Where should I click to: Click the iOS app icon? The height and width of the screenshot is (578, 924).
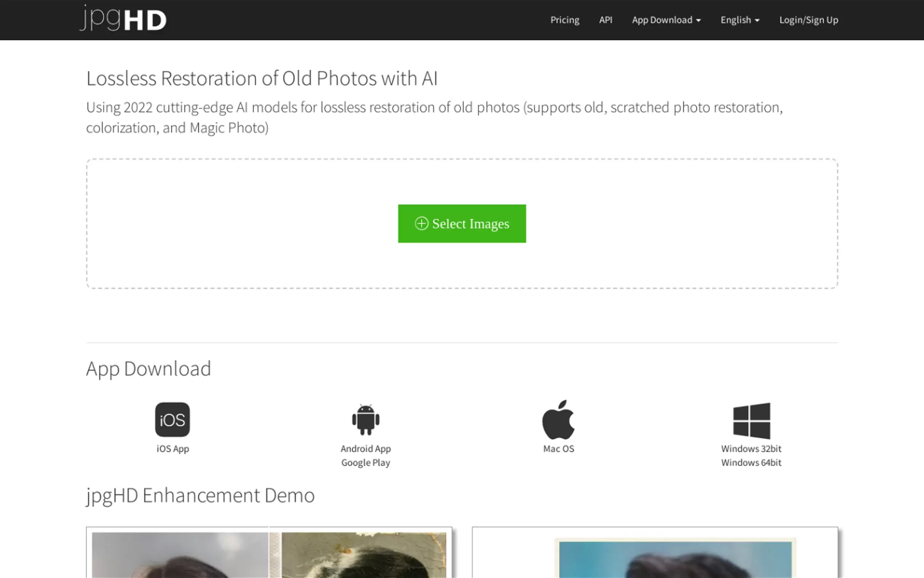[x=172, y=419]
